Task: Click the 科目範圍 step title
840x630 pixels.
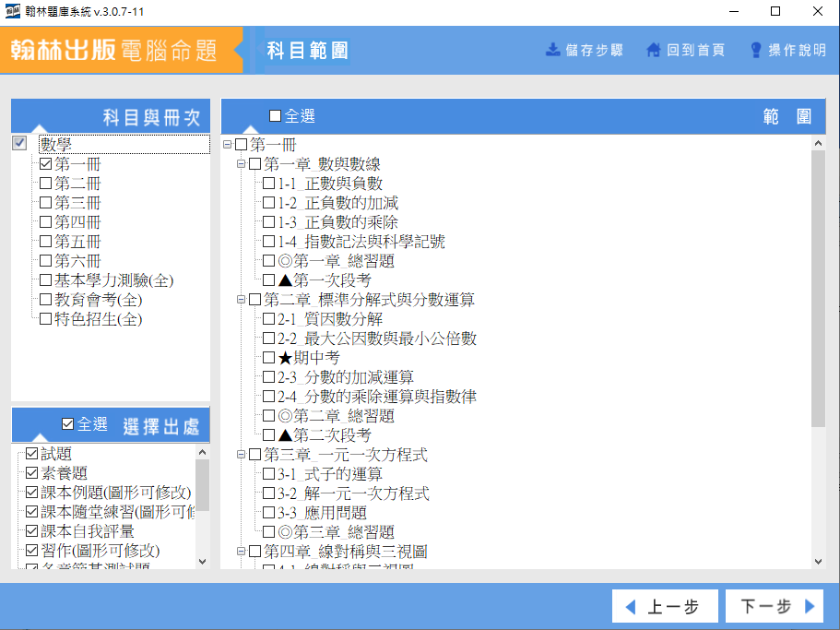Action: click(x=307, y=51)
